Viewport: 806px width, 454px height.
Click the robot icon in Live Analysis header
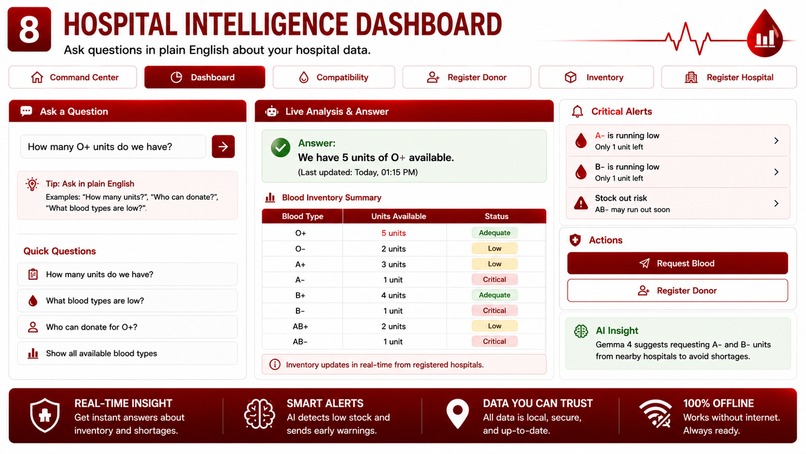click(272, 111)
